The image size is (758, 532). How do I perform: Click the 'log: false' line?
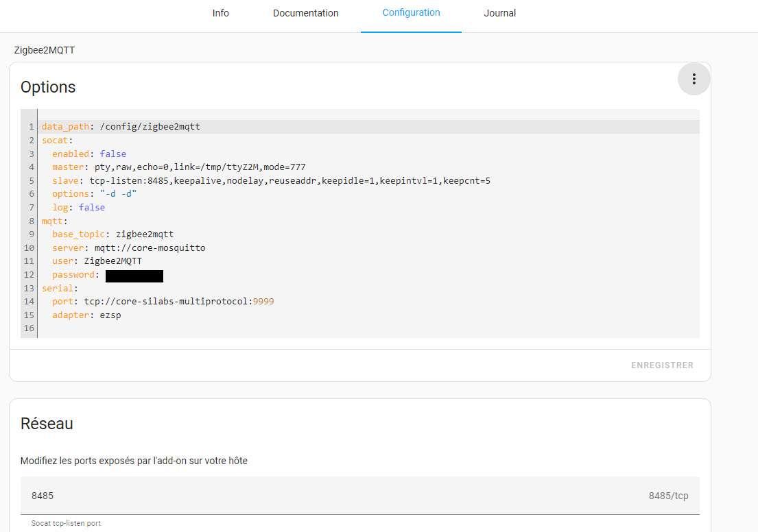(78, 207)
